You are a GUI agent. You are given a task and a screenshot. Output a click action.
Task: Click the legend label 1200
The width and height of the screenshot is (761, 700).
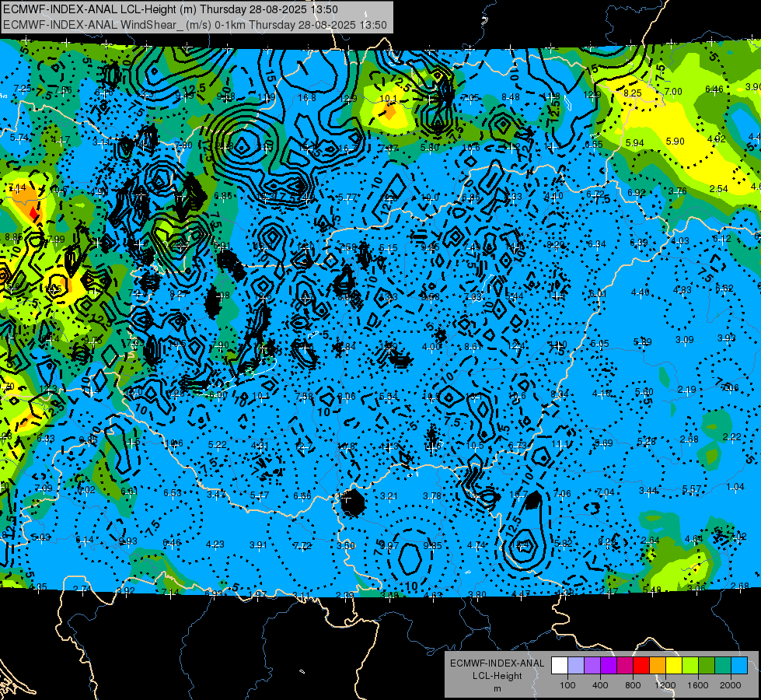(x=665, y=685)
